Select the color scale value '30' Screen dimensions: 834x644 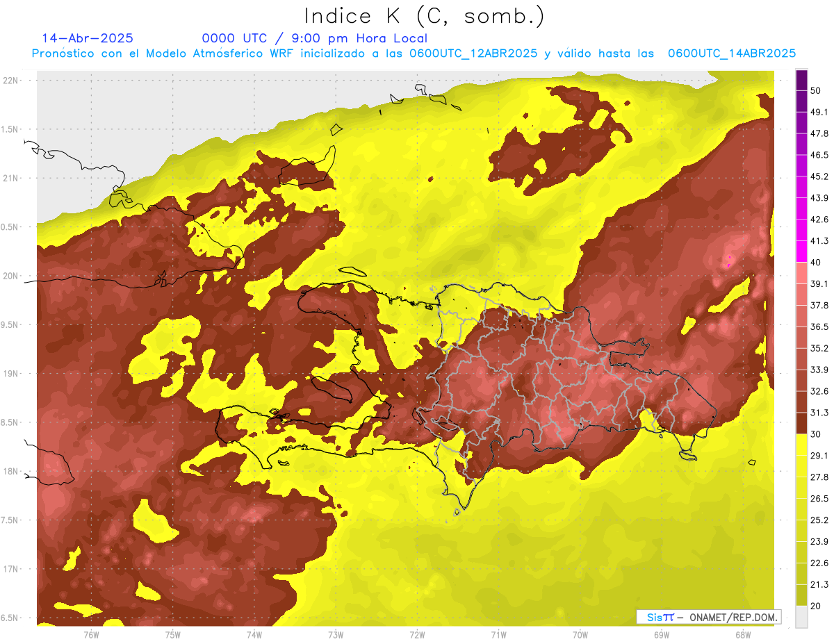tap(817, 434)
